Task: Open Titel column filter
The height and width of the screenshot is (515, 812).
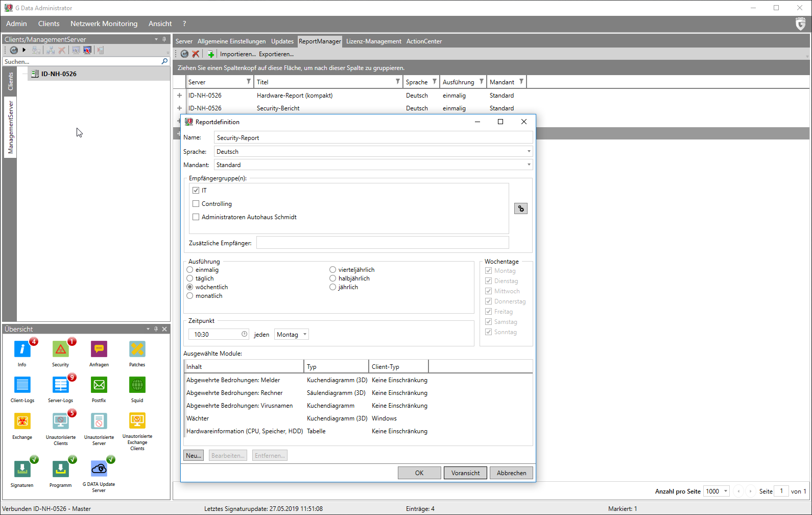Action: tap(398, 82)
